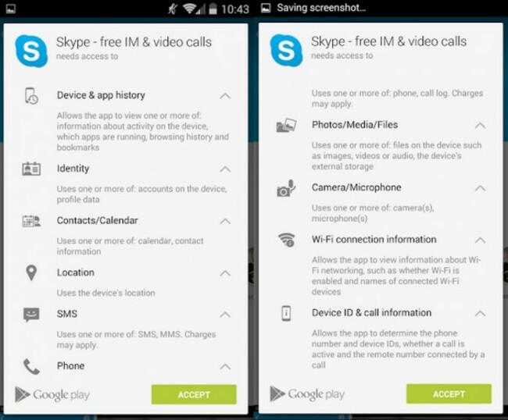Tap the Device ID & call information icon

point(286,313)
